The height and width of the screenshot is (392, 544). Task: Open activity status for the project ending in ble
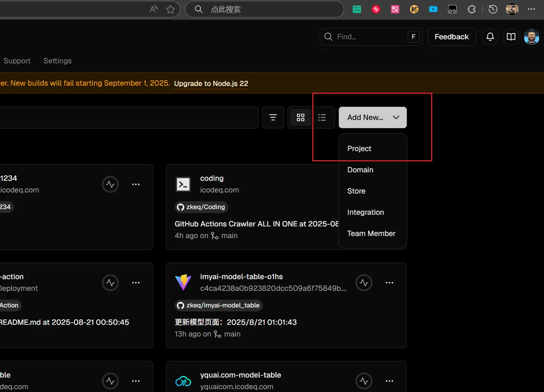[110, 381]
